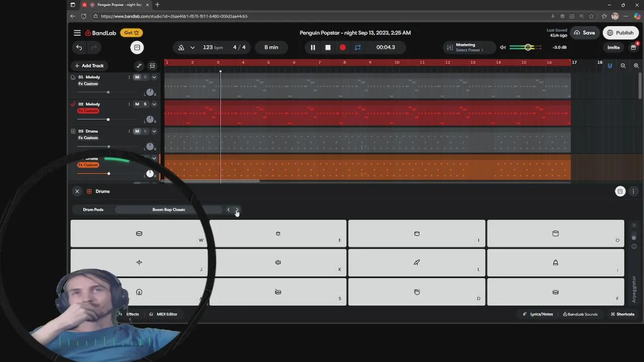This screenshot has width=644, height=362.
Task: Trigger the drum pad with key W
Action: tap(138, 234)
